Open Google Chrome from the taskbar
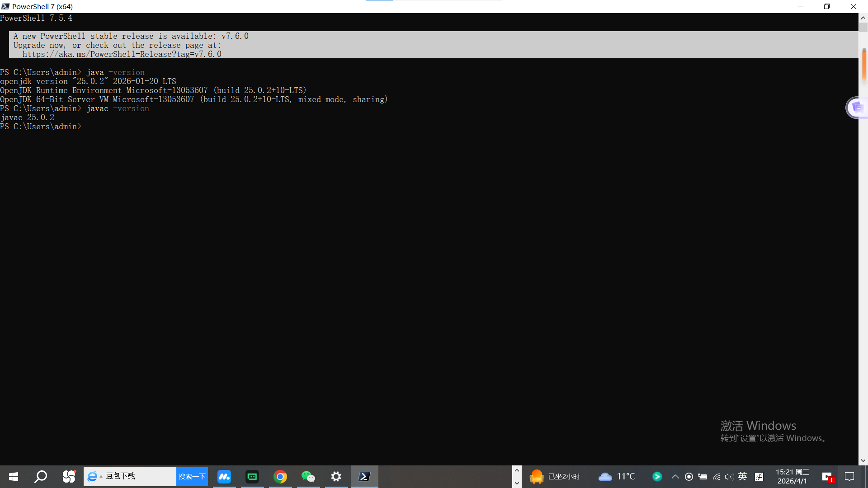 pyautogui.click(x=280, y=477)
